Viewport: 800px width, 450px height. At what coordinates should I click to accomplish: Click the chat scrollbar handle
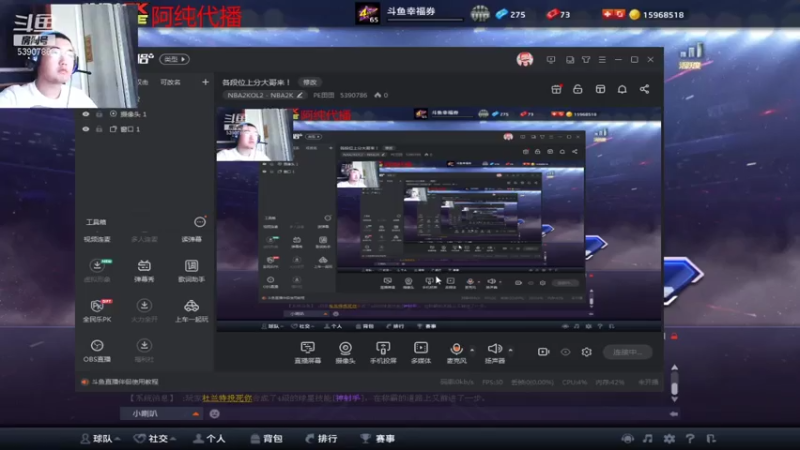click(x=674, y=388)
